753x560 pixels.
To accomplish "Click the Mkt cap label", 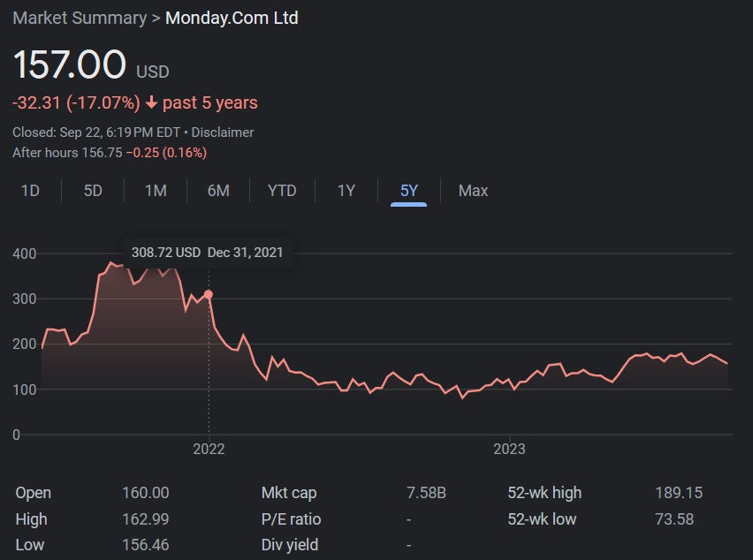I will pos(289,493).
